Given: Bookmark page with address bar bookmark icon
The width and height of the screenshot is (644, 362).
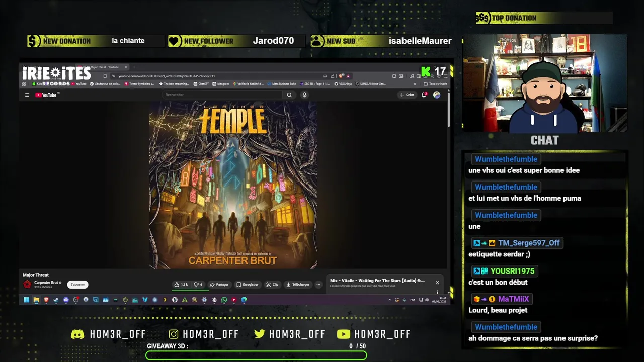Looking at the screenshot, I should pos(105,76).
